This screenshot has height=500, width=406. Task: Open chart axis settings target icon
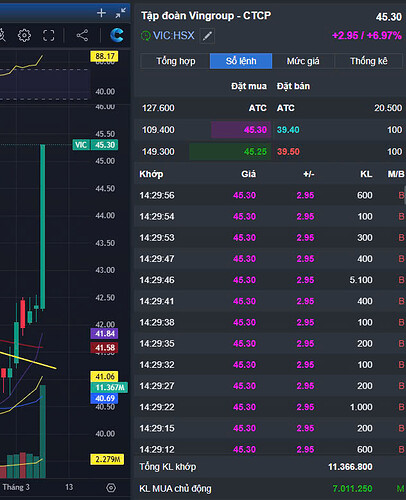111,488
